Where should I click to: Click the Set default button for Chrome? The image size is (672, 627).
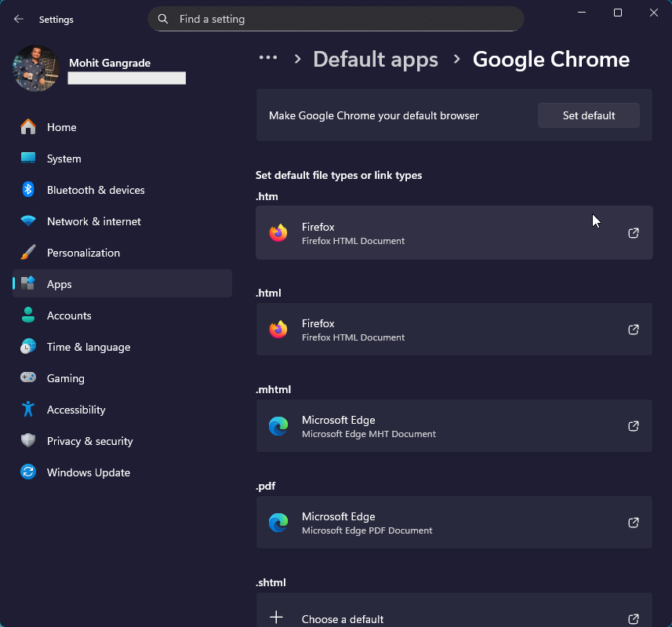pos(588,115)
